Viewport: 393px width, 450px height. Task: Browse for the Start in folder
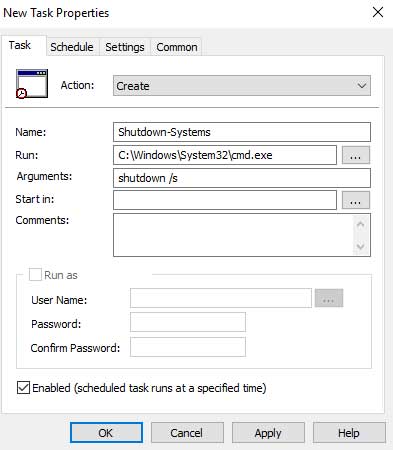[356, 200]
